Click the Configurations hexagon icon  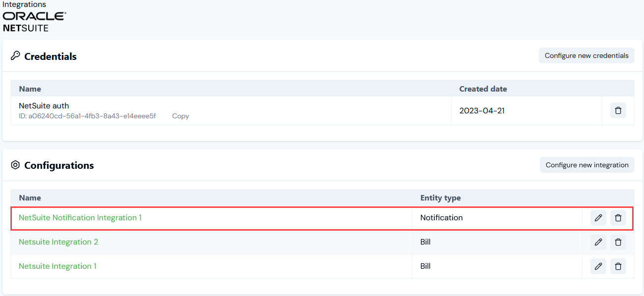15,165
